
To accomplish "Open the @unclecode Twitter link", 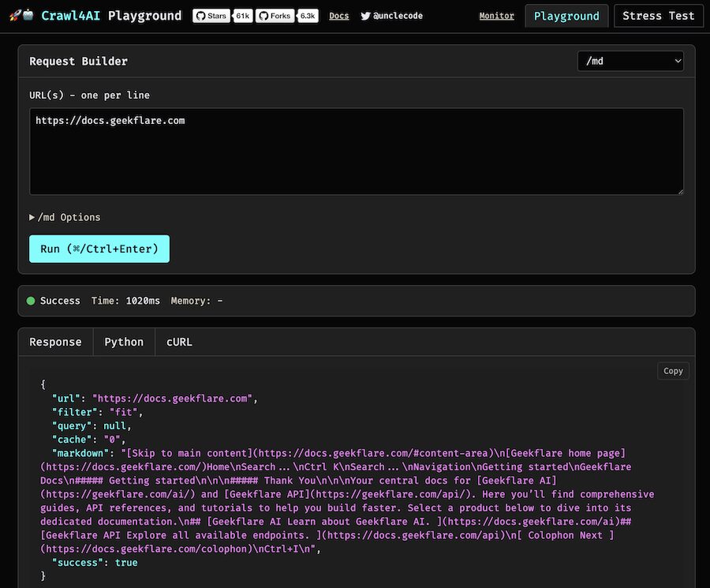I will (x=391, y=16).
